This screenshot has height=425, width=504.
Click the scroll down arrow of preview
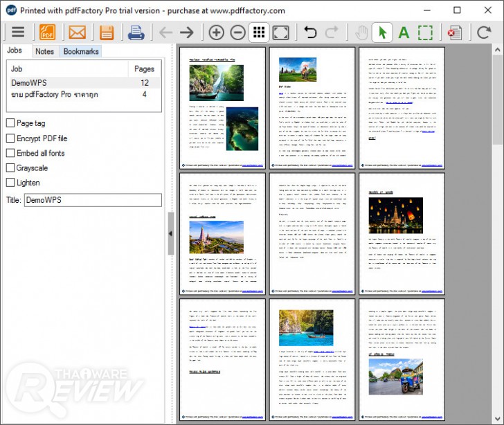tap(498, 419)
